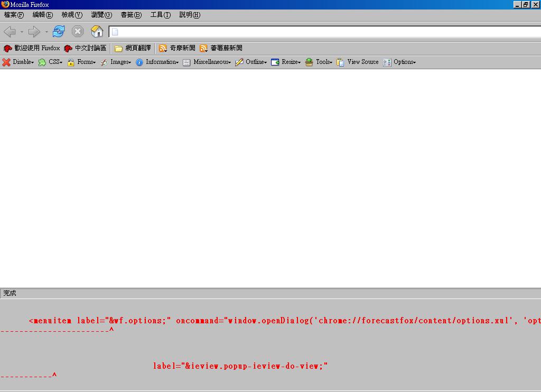The height and width of the screenshot is (392, 541).
Task: Expand the Forms dropdown
Action: (x=94, y=62)
